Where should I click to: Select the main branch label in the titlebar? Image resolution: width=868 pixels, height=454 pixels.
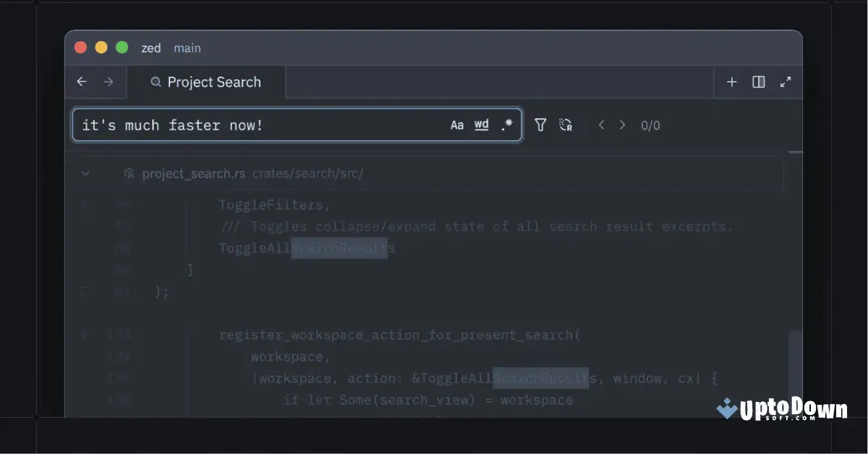pyautogui.click(x=187, y=48)
